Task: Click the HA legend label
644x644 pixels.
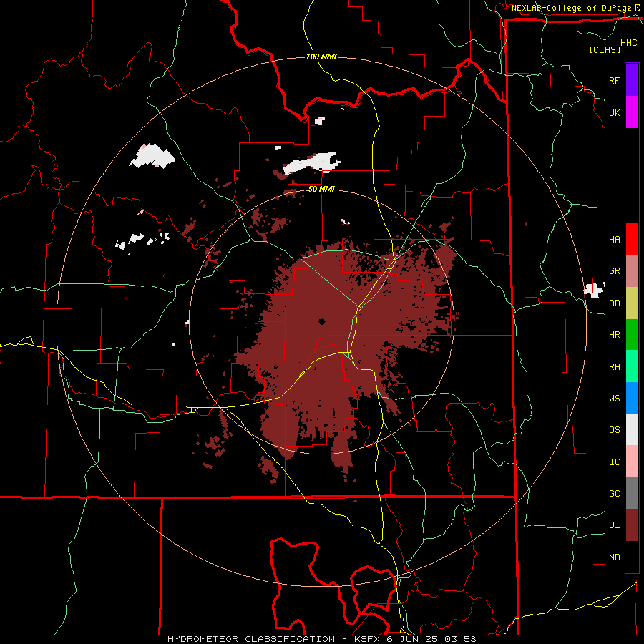Action: (x=614, y=239)
